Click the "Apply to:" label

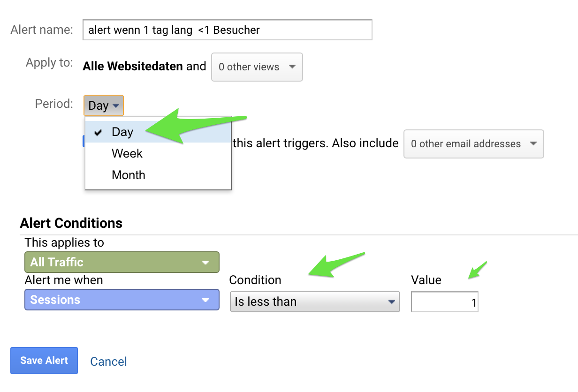point(49,63)
